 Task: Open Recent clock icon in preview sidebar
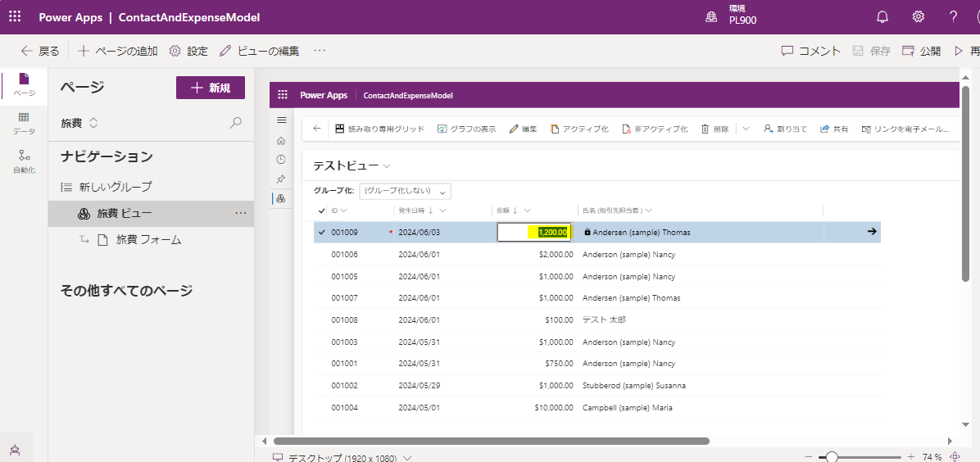281,160
